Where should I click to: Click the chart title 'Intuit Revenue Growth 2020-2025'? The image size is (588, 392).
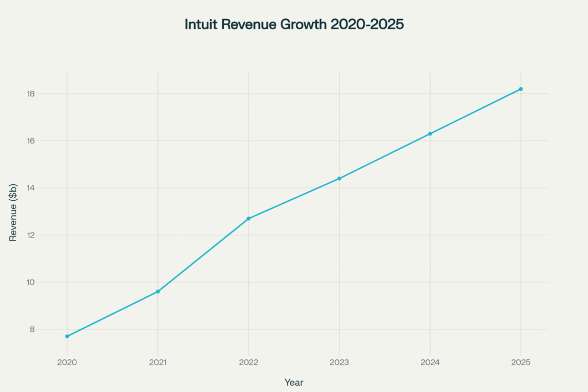click(x=294, y=24)
